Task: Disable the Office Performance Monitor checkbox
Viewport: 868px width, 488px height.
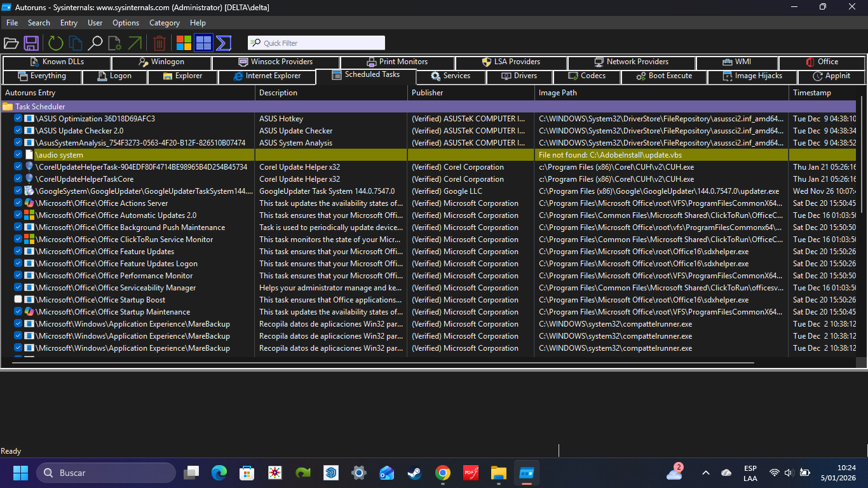Action: [18, 276]
